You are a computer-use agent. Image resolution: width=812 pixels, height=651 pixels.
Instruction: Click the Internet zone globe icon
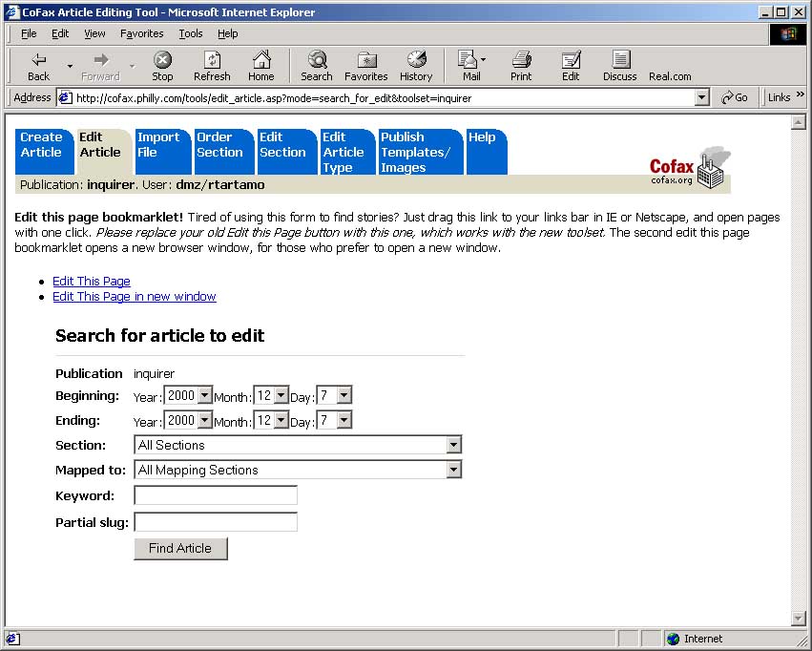pyautogui.click(x=673, y=639)
